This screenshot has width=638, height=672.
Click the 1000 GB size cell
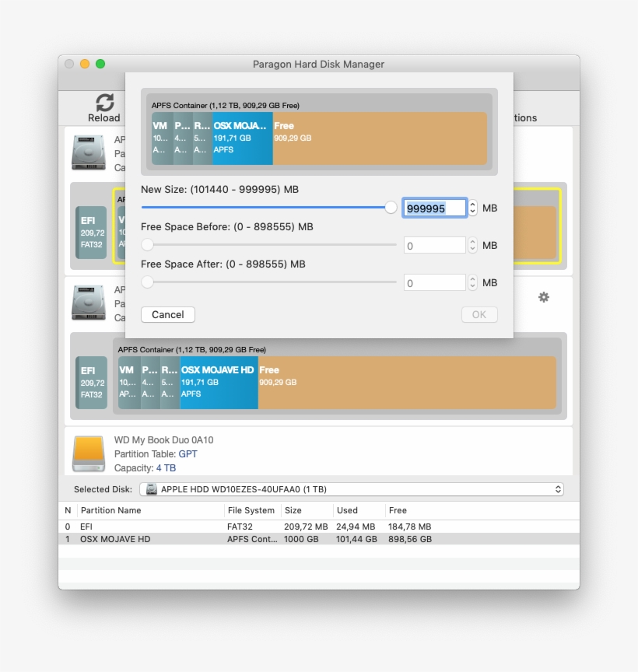tap(301, 539)
